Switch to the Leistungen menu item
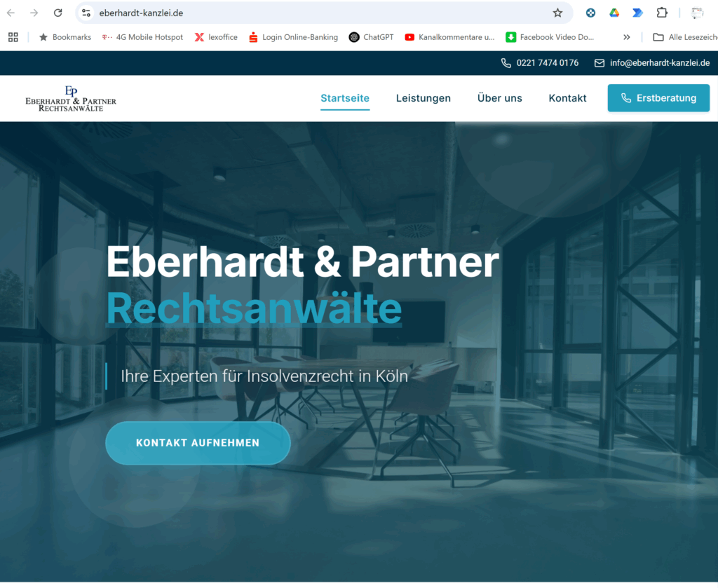Screen dimensions: 718x588 click(423, 98)
